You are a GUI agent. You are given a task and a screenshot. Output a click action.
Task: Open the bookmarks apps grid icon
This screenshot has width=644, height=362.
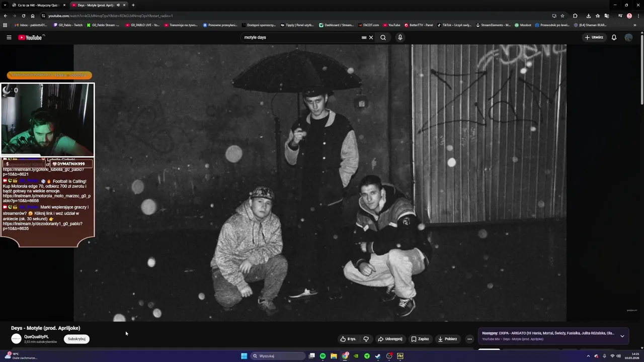5,25
